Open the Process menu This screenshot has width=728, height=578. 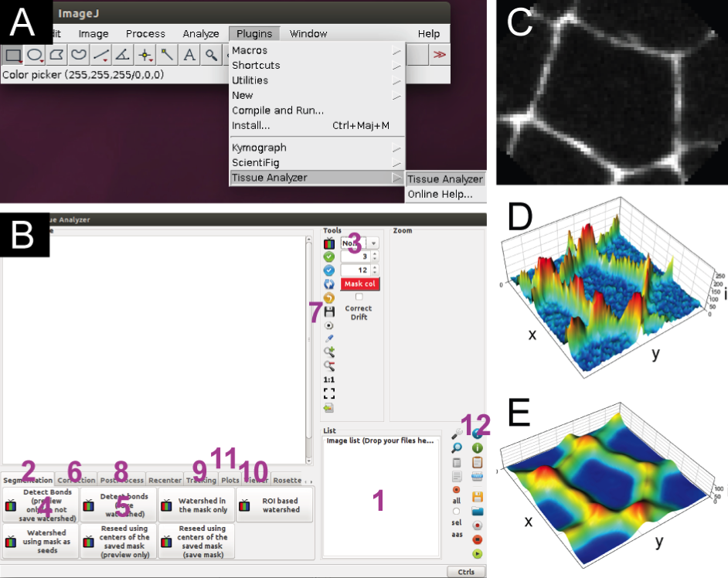145,34
